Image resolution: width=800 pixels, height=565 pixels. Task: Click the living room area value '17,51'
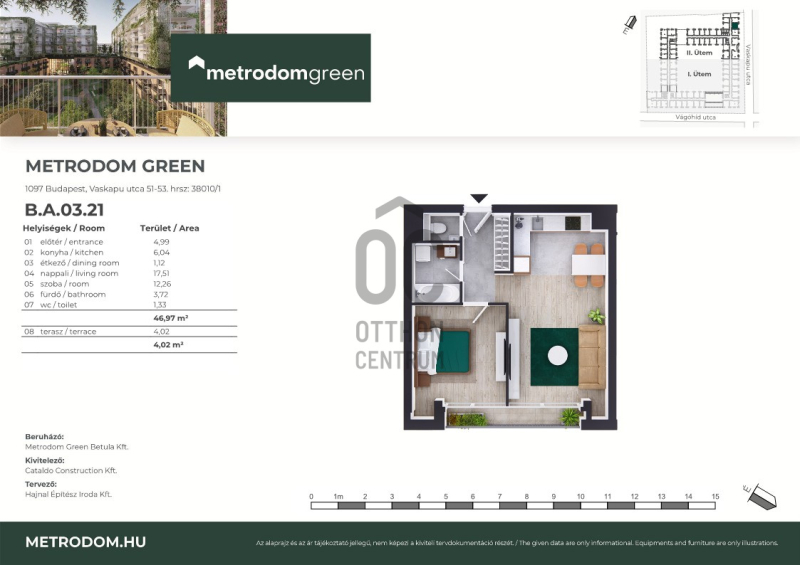(x=161, y=273)
